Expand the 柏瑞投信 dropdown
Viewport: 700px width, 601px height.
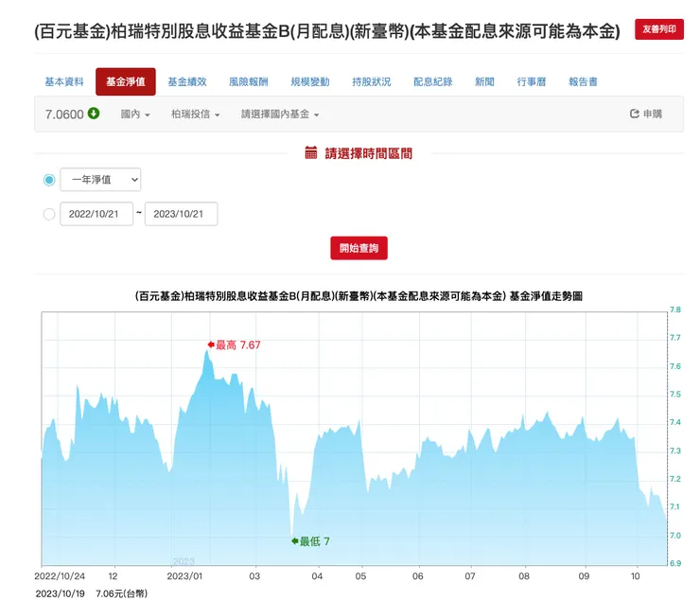(x=196, y=115)
